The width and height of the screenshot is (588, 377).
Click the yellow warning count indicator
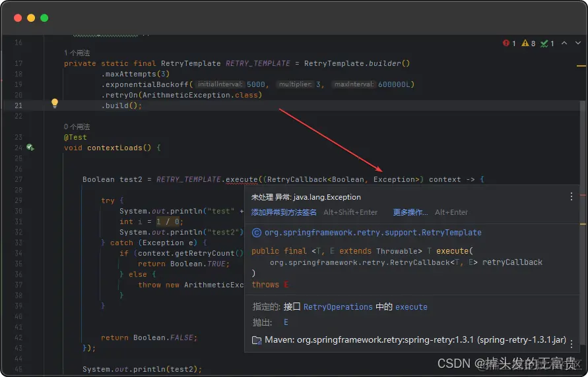coord(529,43)
